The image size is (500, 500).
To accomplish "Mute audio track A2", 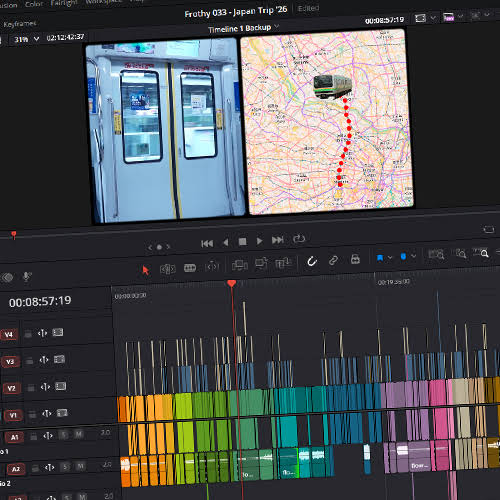I will (x=80, y=466).
